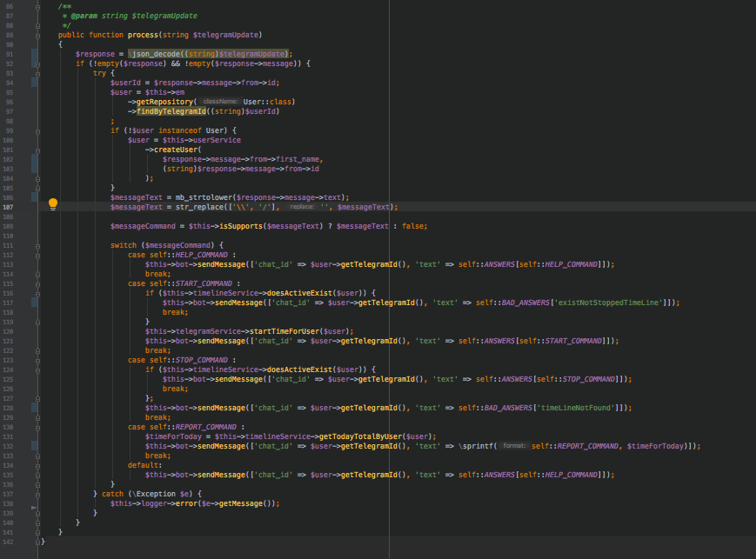Screen dimensions: 756x559
Task: Collapse the try block at line 93
Action: click(x=38, y=73)
